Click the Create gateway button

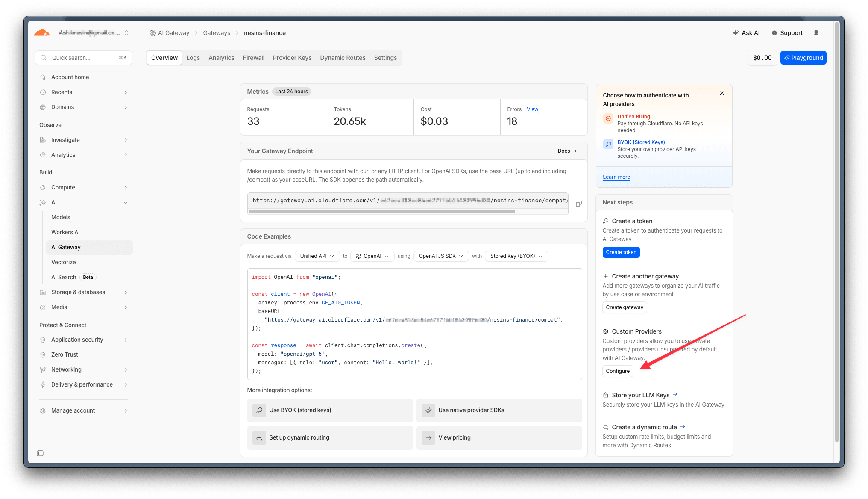(625, 307)
